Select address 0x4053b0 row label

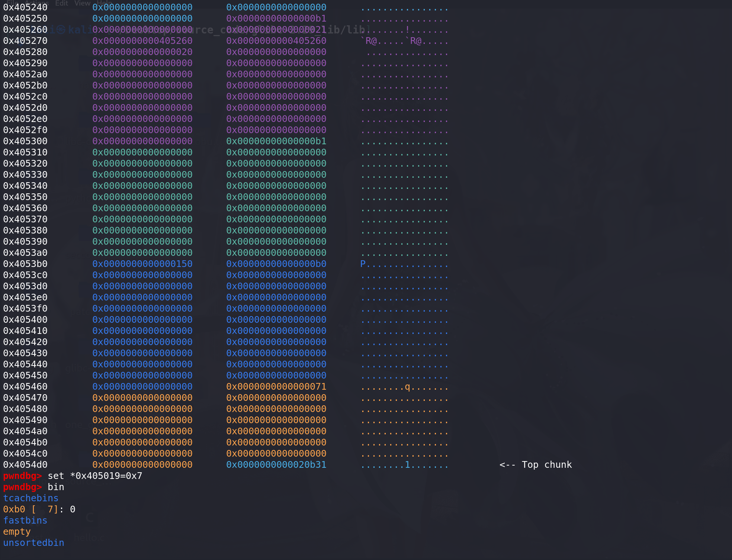coord(25,264)
